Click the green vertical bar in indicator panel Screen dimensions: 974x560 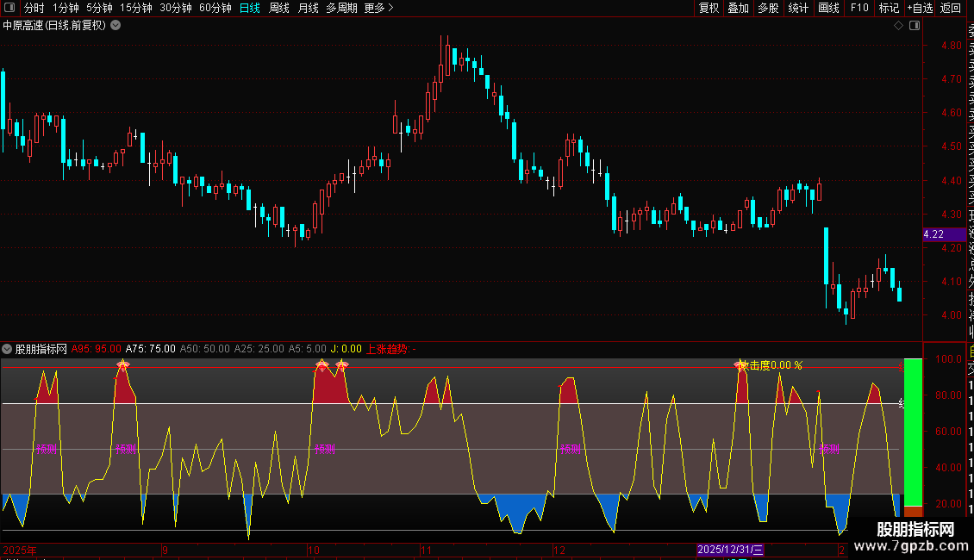[913, 431]
